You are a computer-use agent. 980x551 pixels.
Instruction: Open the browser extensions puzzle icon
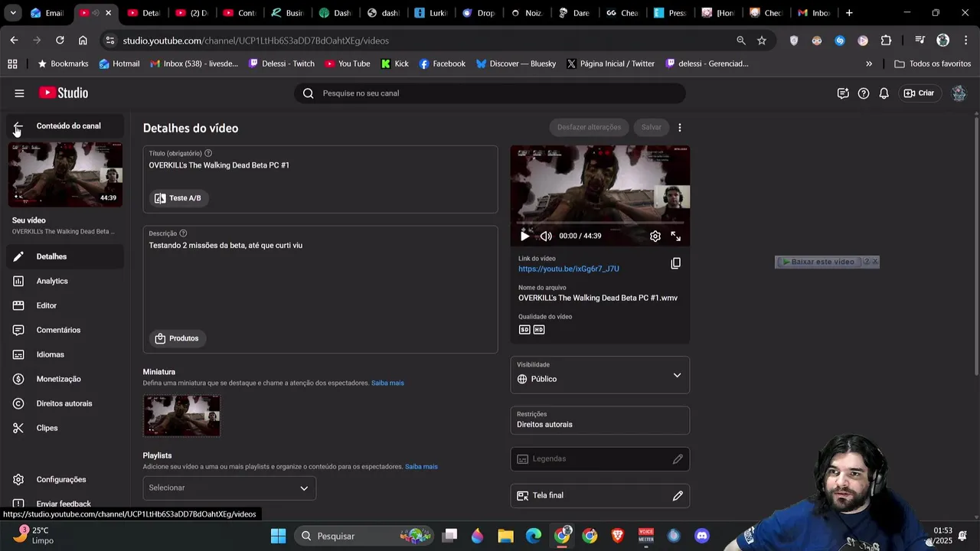click(x=886, y=41)
